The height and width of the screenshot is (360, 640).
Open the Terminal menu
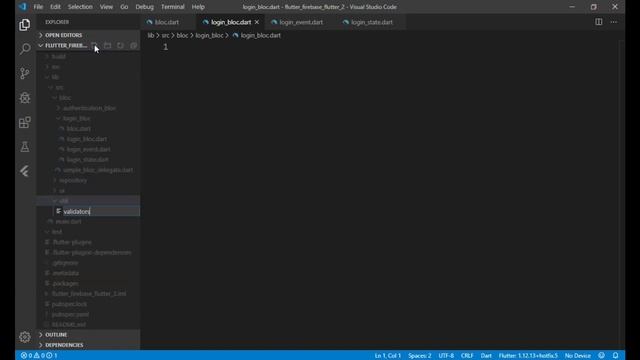point(173,7)
